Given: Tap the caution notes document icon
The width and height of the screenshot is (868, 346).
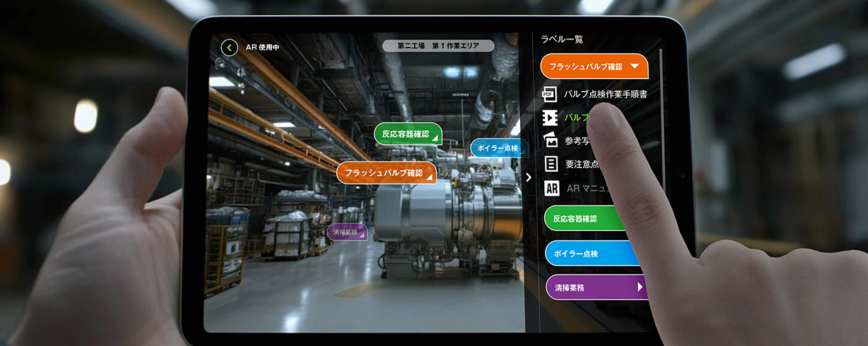Looking at the screenshot, I should click(550, 164).
